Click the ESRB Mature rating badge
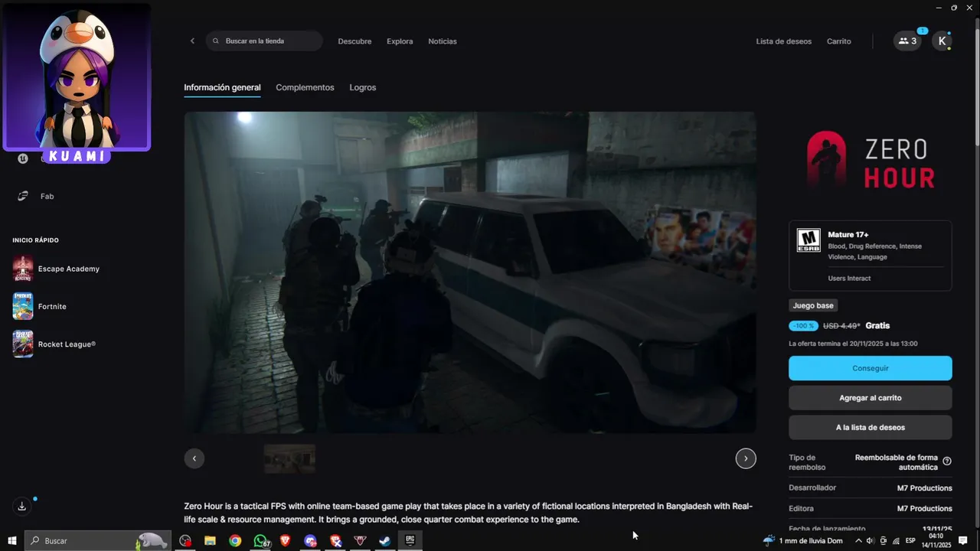 tap(808, 240)
